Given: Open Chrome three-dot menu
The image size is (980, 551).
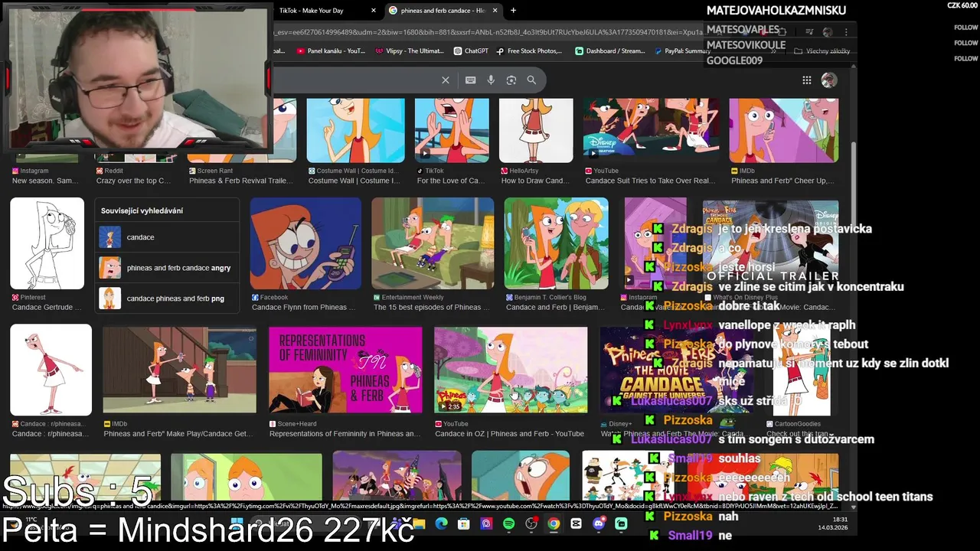Looking at the screenshot, I should tap(846, 32).
